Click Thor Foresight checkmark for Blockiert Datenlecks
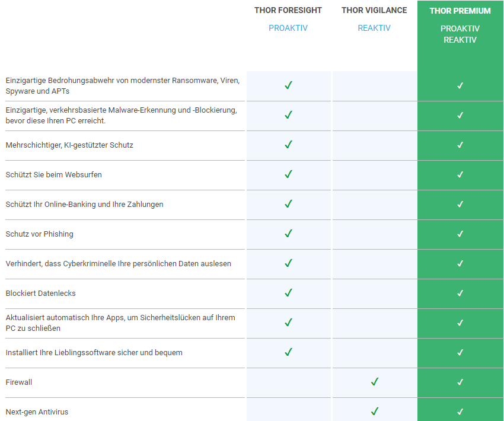This screenshot has height=421, width=504. (x=288, y=293)
